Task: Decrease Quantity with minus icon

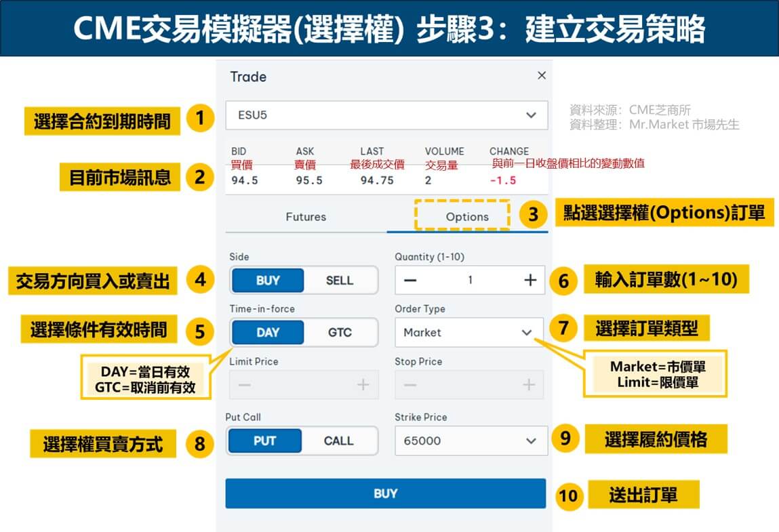Action: tap(410, 280)
